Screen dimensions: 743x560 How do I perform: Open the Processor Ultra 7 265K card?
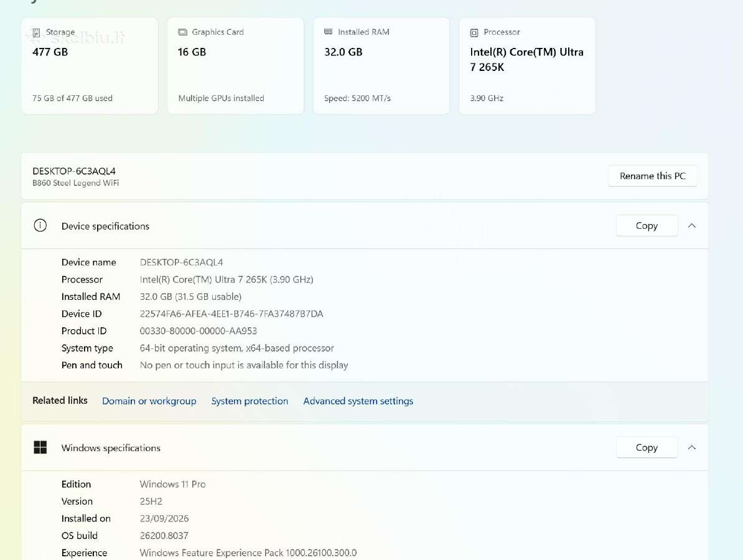coord(528,66)
